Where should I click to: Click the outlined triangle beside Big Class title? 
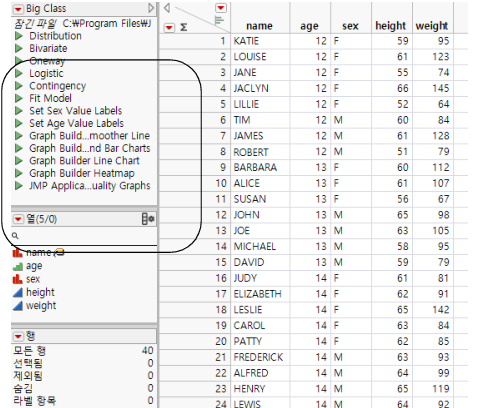pos(151,8)
